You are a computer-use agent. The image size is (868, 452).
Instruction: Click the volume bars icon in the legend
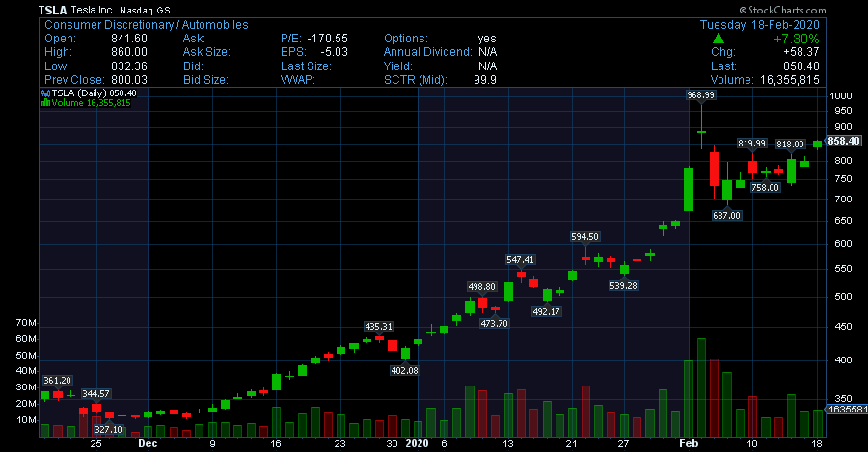click(45, 103)
